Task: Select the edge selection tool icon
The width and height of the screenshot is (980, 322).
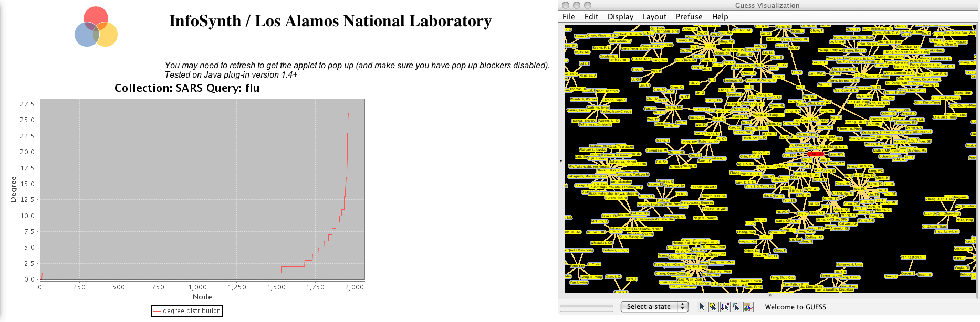Action: [x=725, y=307]
